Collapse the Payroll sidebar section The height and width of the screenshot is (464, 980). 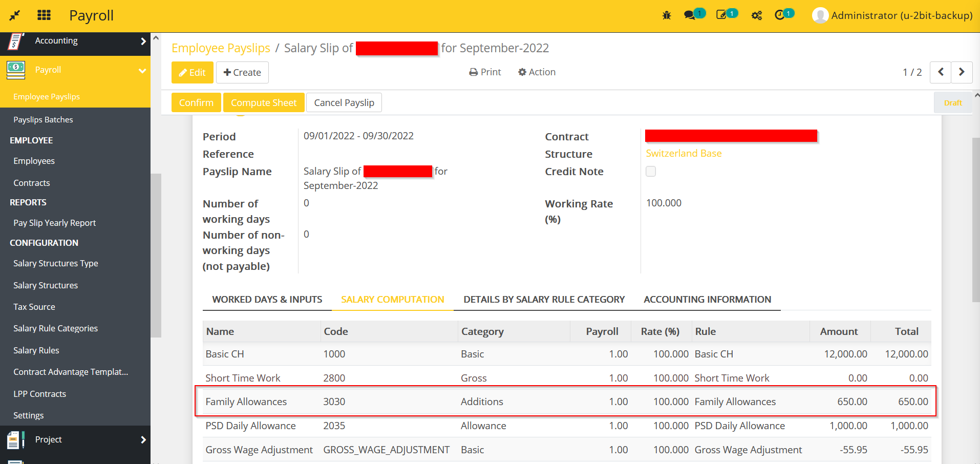click(142, 71)
